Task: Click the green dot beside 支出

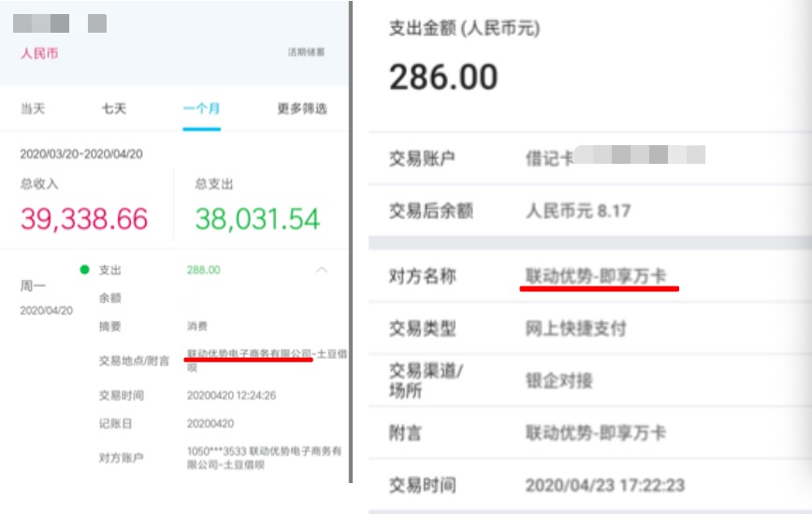Action: click(84, 270)
